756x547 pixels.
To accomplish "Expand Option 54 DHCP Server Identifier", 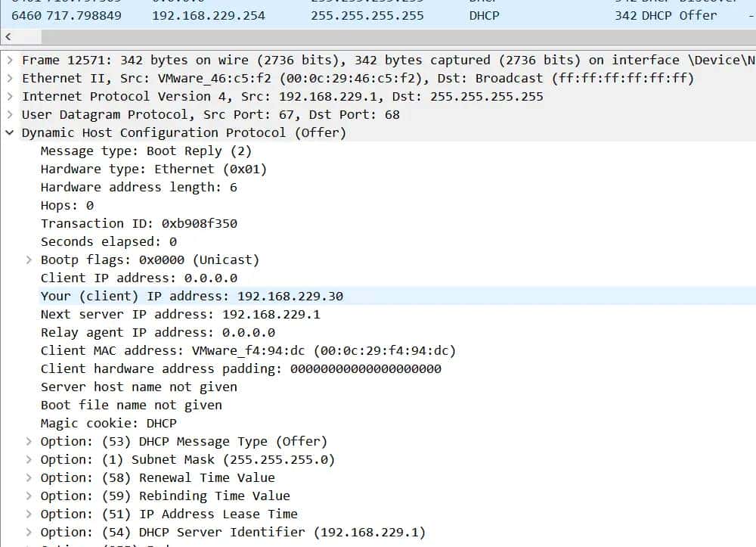I will 29,532.
